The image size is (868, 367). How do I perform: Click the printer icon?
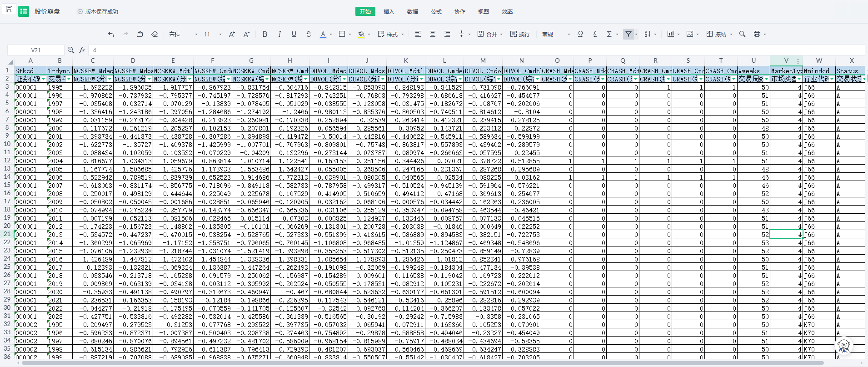click(757, 34)
